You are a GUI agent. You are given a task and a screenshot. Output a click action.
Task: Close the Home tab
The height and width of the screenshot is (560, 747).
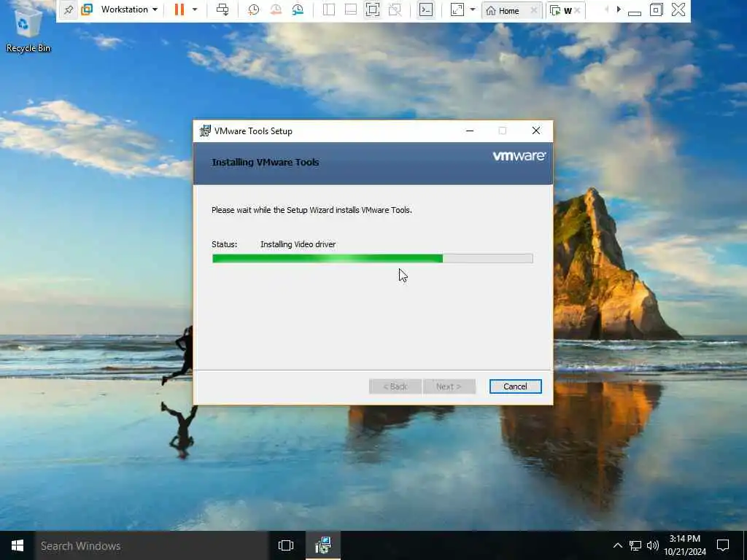point(534,10)
